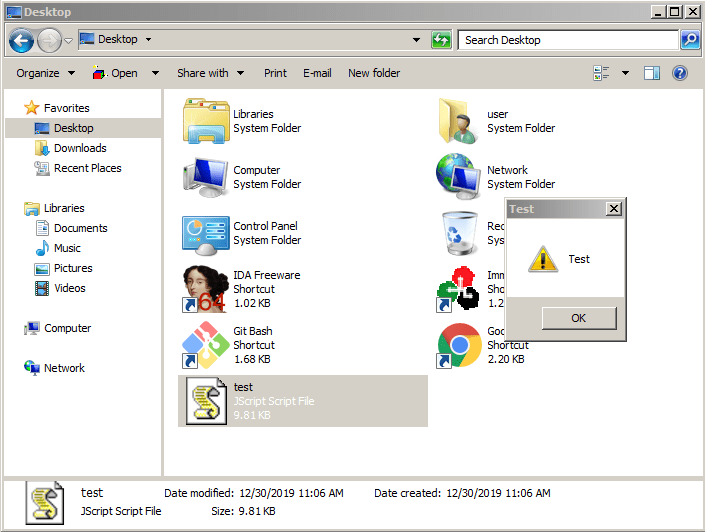Toggle the preview pane button

[x=652, y=73]
